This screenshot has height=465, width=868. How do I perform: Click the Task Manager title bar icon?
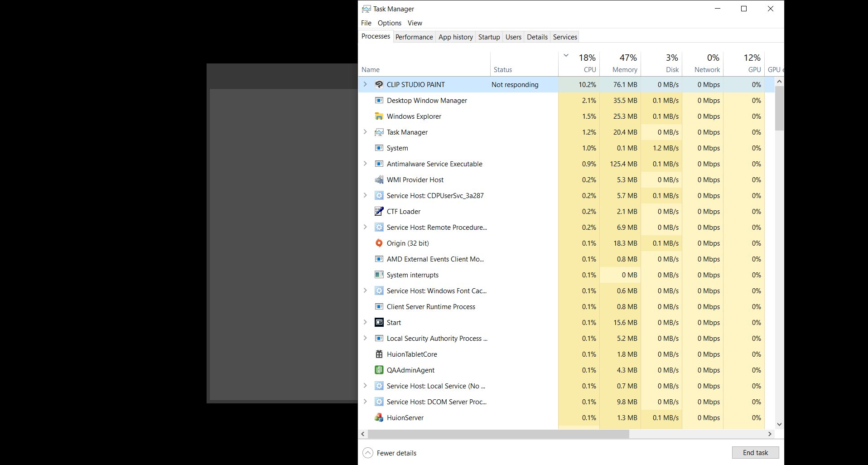(366, 9)
